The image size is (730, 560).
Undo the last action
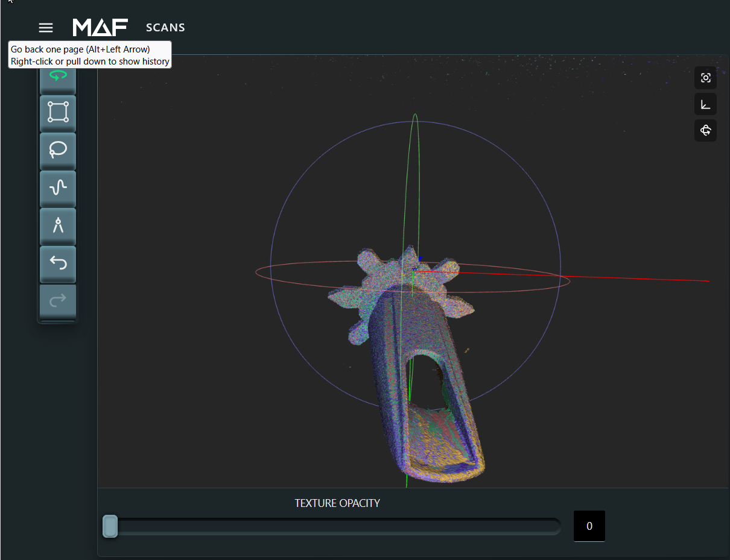[x=58, y=263]
